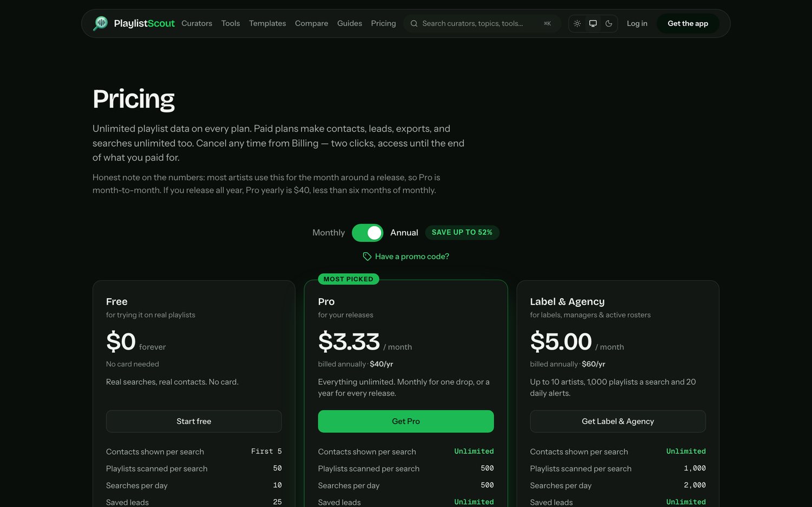Viewport: 812px width, 507px height.
Task: Click Get the app button
Action: coord(688,23)
